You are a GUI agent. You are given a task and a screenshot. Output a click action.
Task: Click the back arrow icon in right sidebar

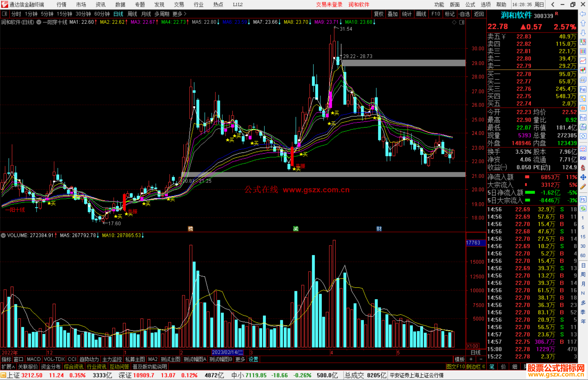(x=583, y=14)
